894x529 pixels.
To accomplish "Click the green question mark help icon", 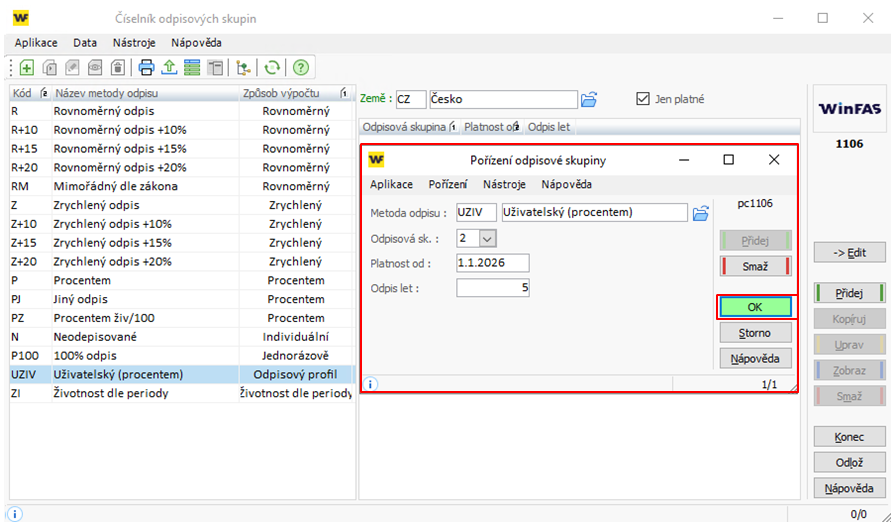I will tap(300, 68).
